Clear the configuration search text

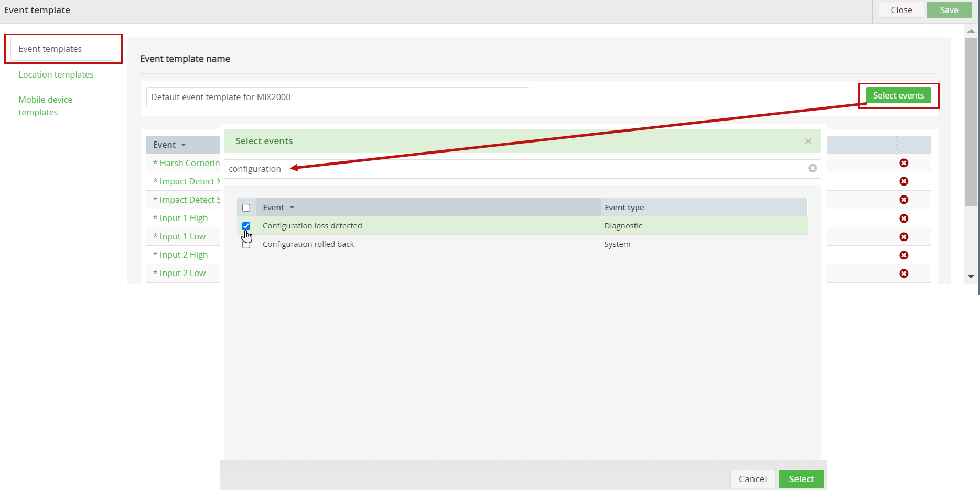tap(812, 168)
